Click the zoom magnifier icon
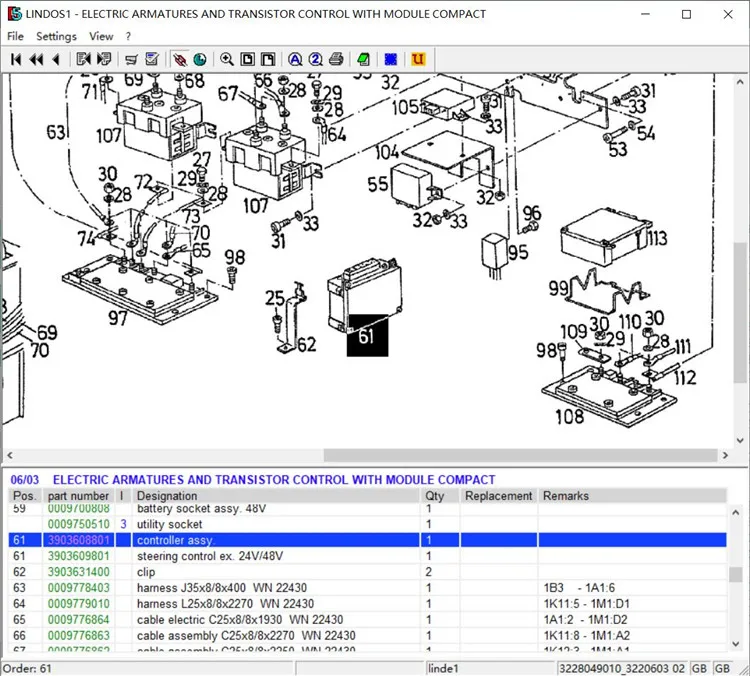This screenshot has height=676, width=750. pyautogui.click(x=227, y=59)
